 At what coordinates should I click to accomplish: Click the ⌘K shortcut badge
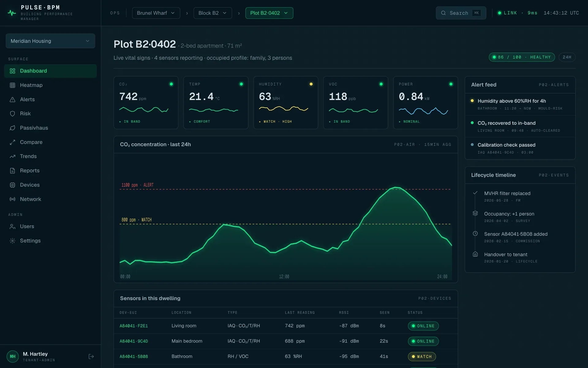(477, 13)
